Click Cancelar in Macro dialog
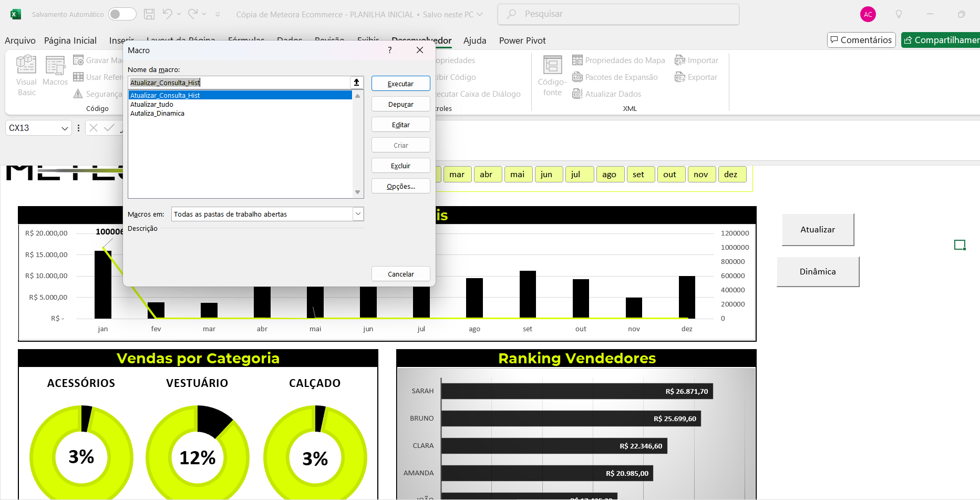 click(400, 274)
